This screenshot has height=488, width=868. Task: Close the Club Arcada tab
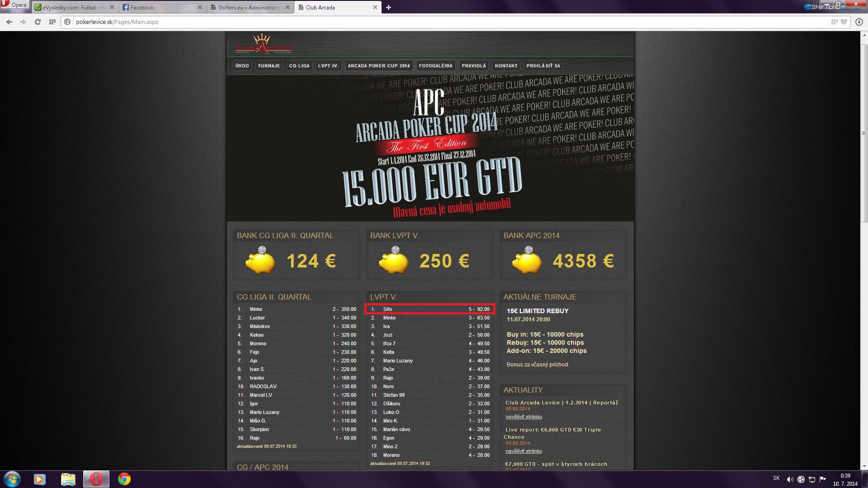[375, 7]
